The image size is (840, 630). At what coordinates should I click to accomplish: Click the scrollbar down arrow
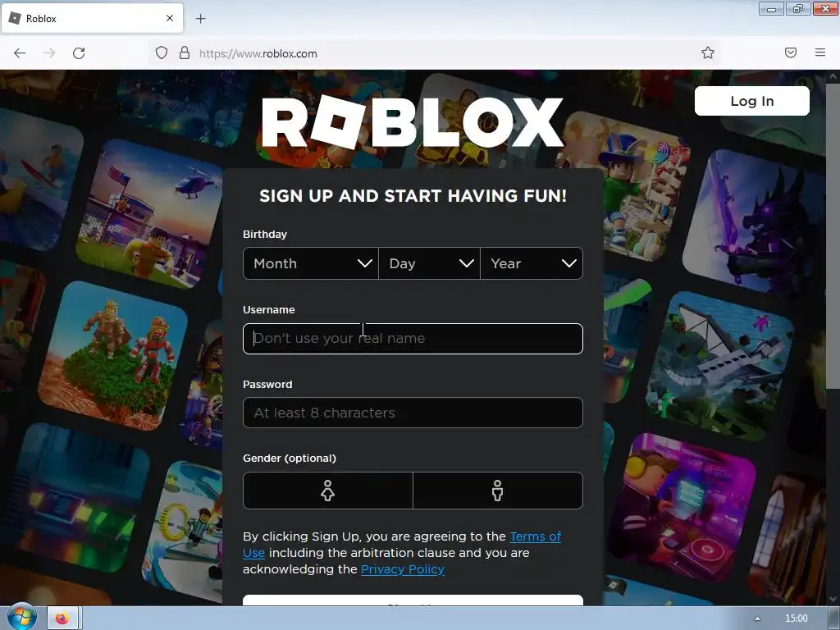833,600
